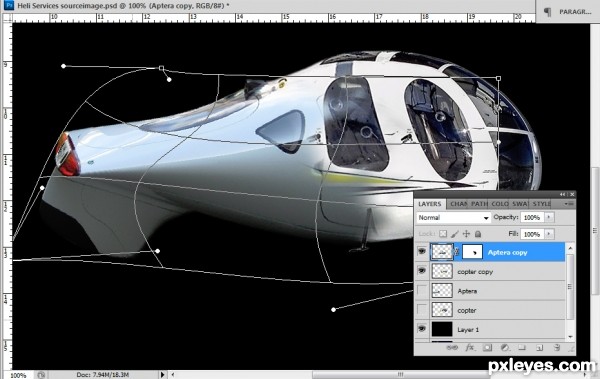Close the Layers panel

(x=572, y=194)
